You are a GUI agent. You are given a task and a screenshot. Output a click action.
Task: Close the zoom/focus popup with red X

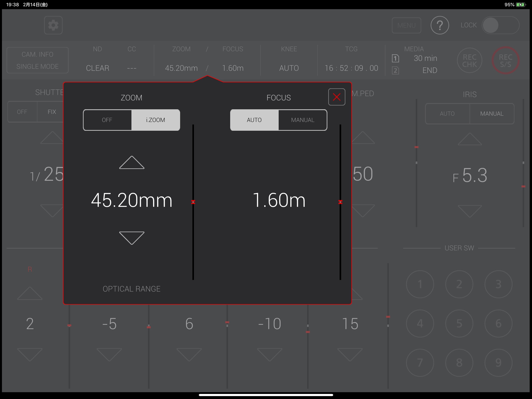336,97
